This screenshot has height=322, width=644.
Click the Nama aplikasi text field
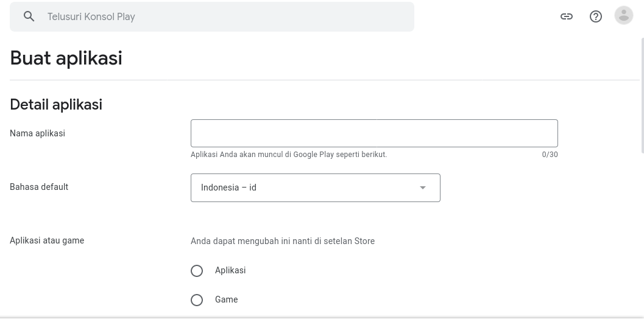pos(374,133)
